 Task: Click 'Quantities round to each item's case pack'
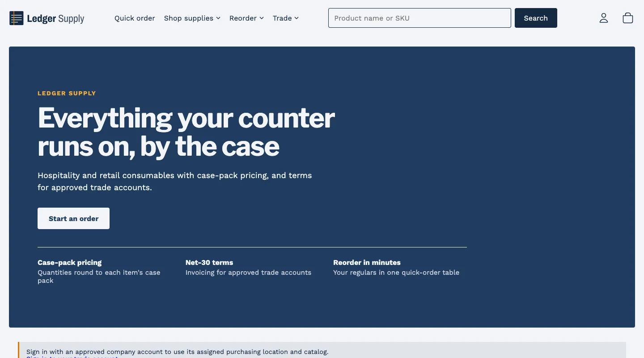point(99,277)
